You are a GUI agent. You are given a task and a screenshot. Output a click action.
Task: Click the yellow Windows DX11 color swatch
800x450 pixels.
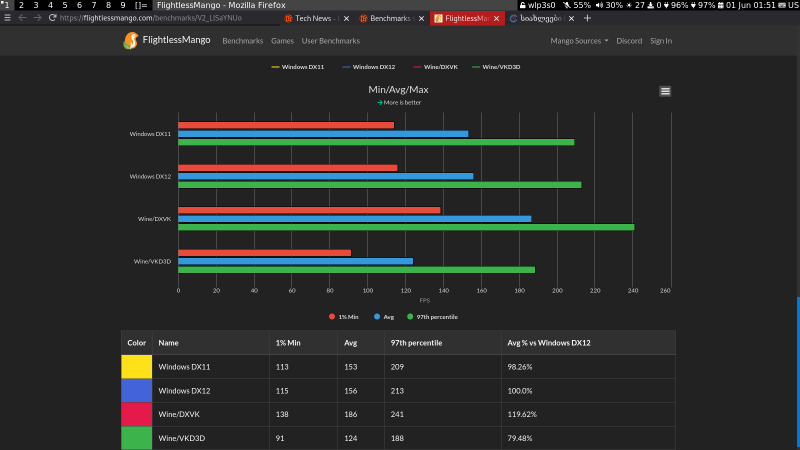[x=136, y=367]
